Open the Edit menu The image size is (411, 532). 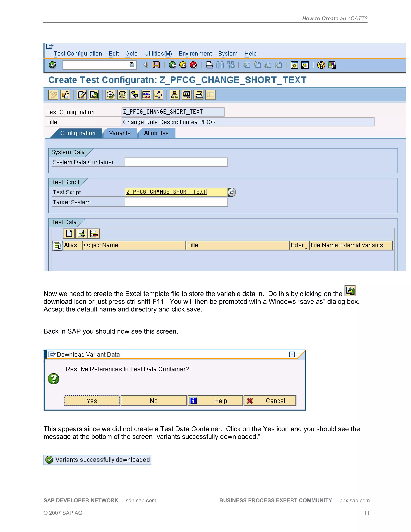pos(114,53)
